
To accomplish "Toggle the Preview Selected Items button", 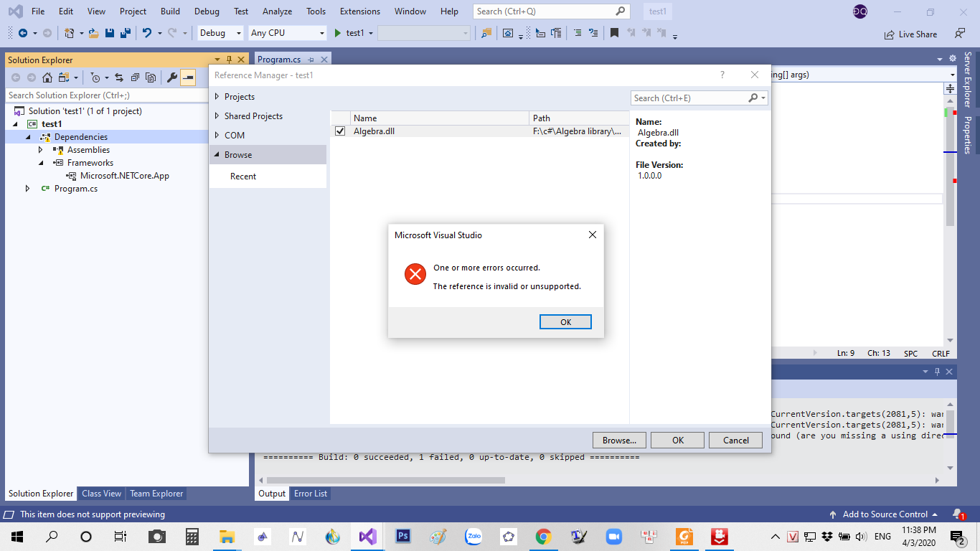I will (x=188, y=77).
